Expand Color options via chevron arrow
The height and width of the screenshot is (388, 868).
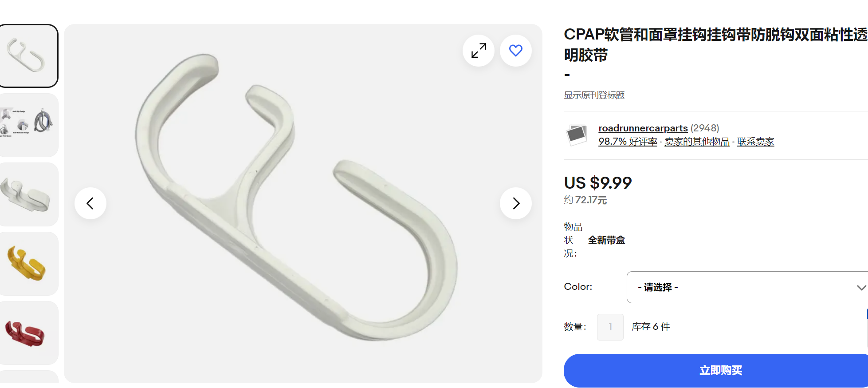tap(861, 288)
